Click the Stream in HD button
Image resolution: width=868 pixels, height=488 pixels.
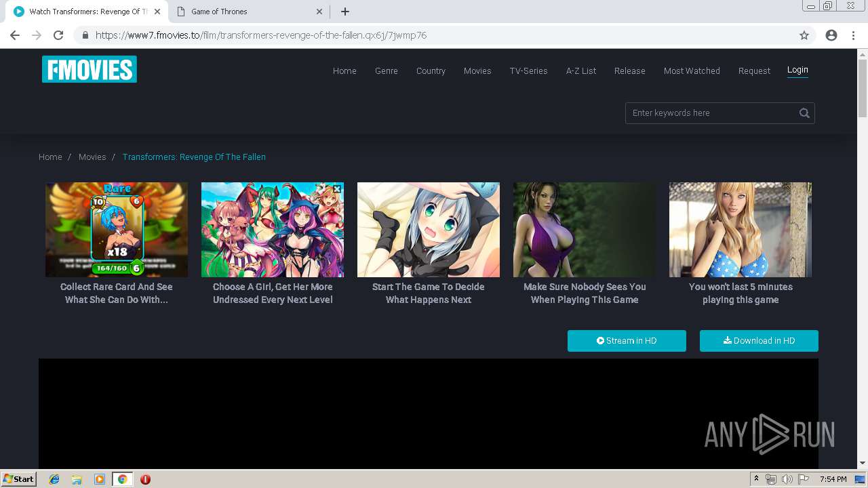click(x=627, y=341)
